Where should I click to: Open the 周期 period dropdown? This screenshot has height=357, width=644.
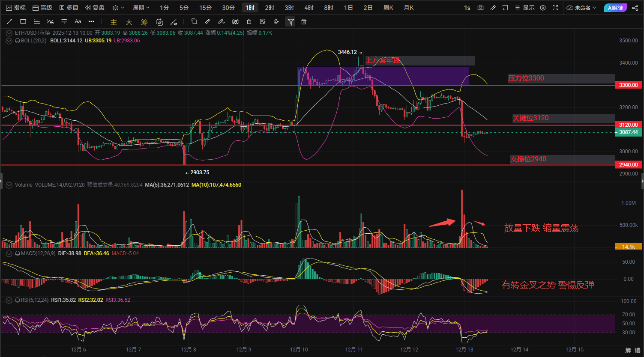141,8
